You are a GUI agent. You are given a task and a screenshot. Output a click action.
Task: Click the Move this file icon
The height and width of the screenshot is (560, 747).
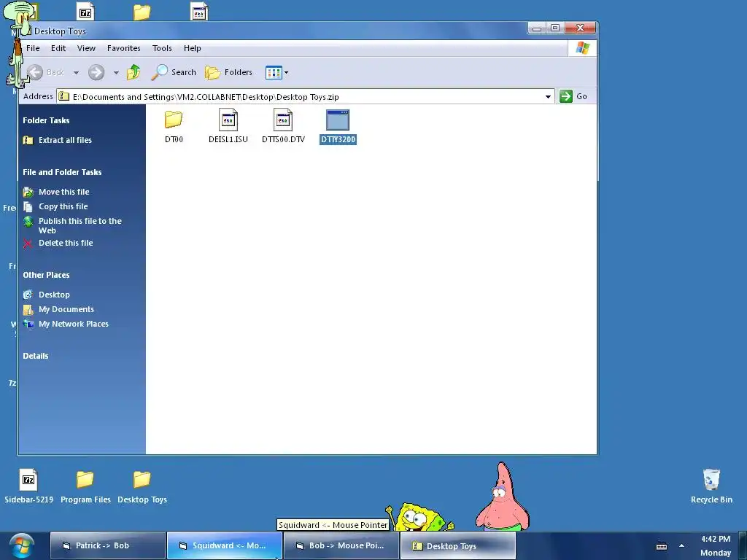[x=28, y=192]
